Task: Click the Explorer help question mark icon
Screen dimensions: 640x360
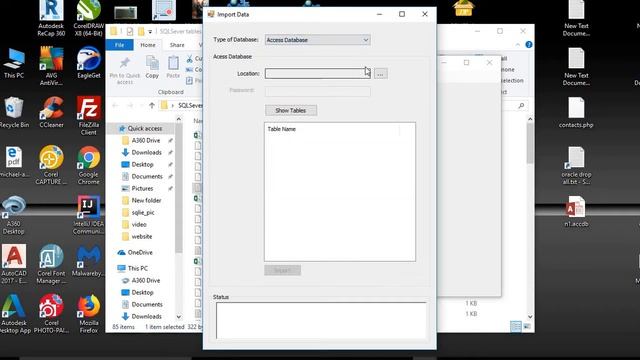Action: 529,44
